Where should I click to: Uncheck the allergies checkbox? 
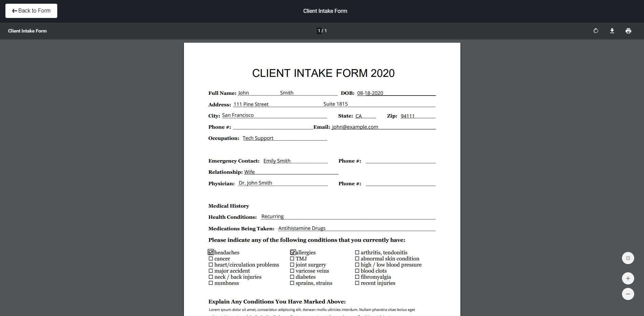tap(293, 252)
